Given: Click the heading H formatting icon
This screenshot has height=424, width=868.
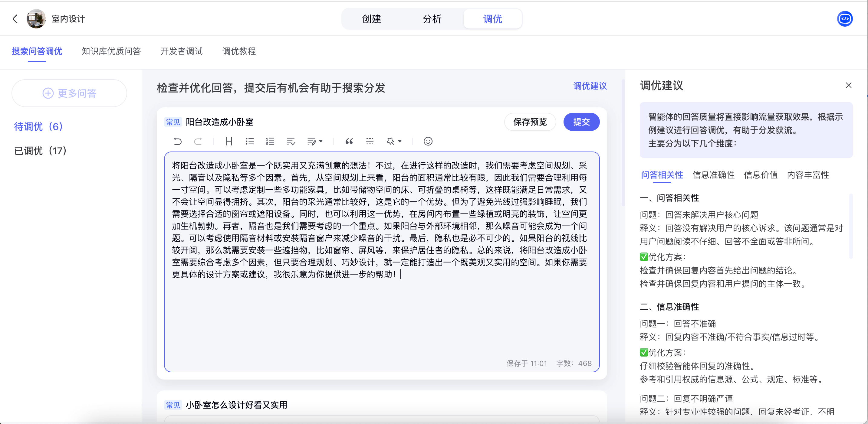Looking at the screenshot, I should [x=229, y=141].
